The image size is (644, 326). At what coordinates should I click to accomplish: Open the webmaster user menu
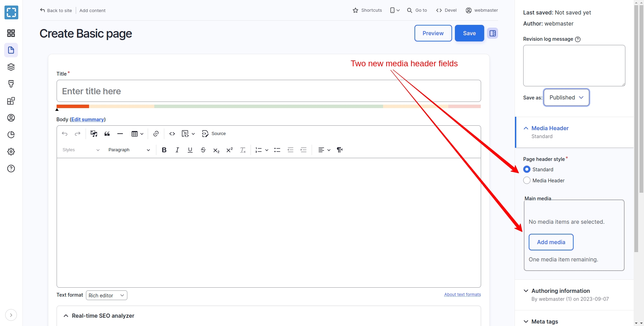482,10
